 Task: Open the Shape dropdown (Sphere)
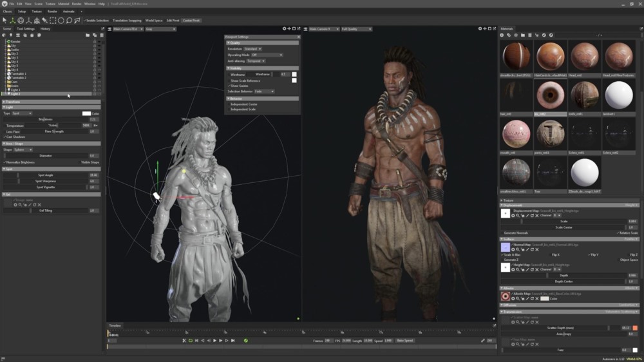click(x=23, y=150)
